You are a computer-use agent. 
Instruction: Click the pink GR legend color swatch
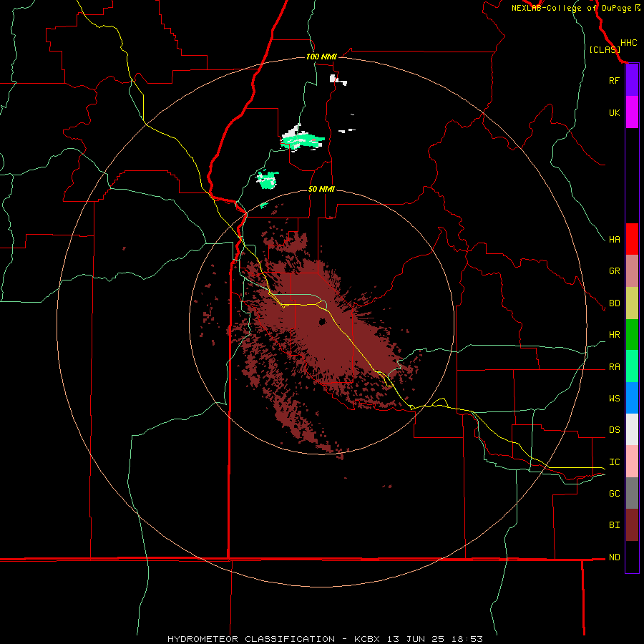[632, 271]
